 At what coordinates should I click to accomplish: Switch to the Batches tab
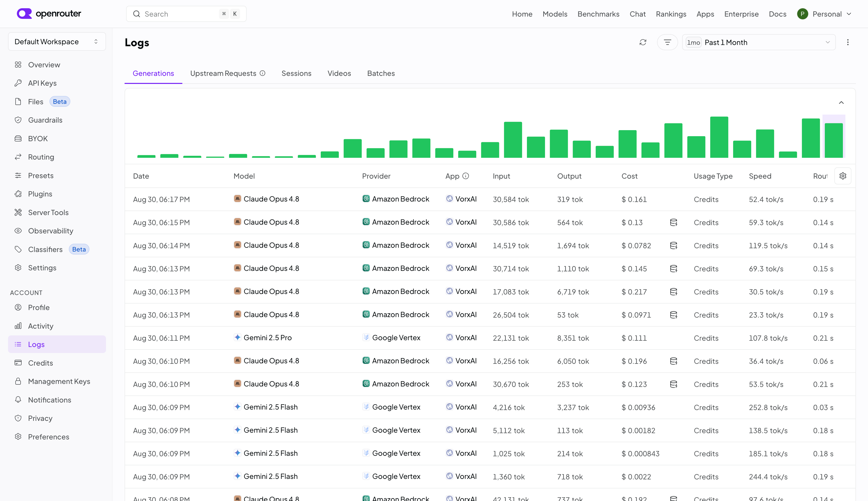click(381, 73)
